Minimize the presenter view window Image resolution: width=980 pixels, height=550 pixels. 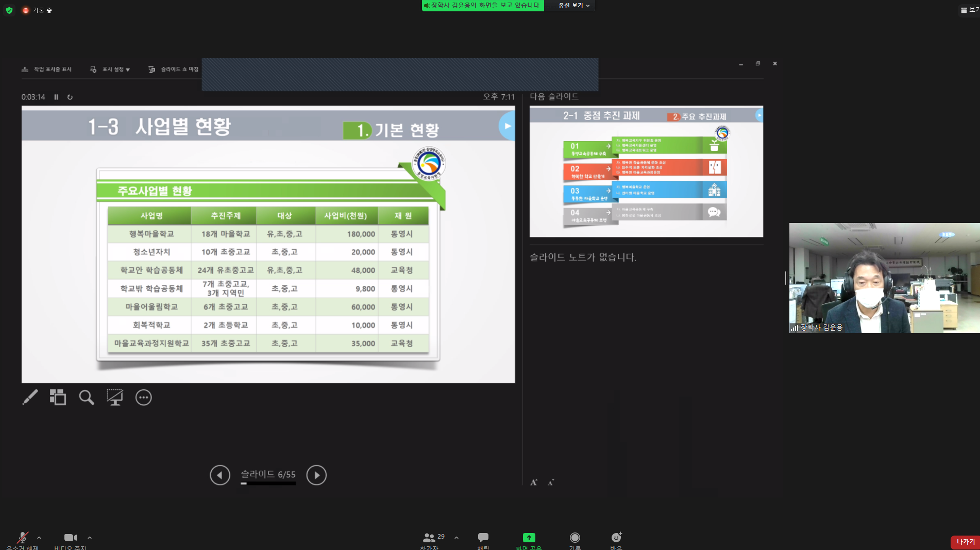741,64
